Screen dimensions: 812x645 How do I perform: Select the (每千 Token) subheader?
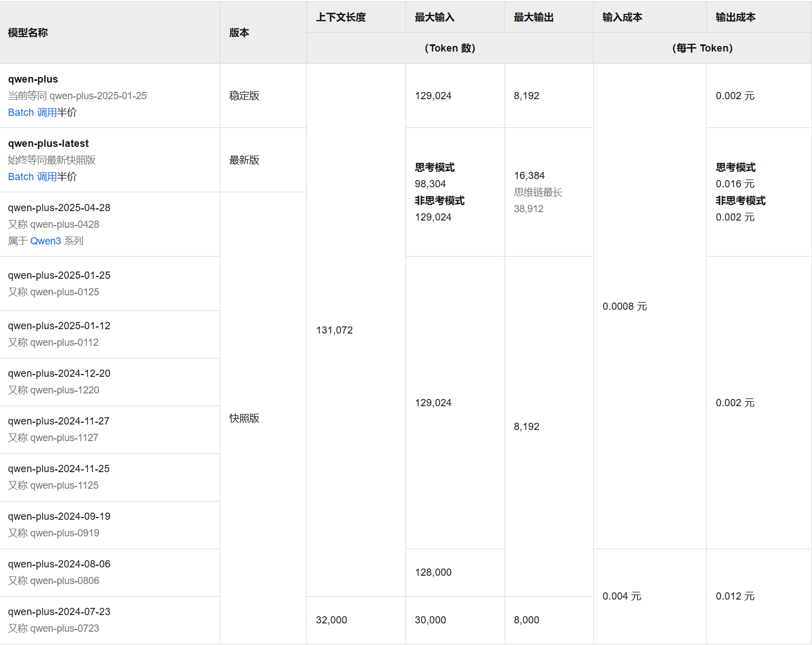pyautogui.click(x=702, y=48)
